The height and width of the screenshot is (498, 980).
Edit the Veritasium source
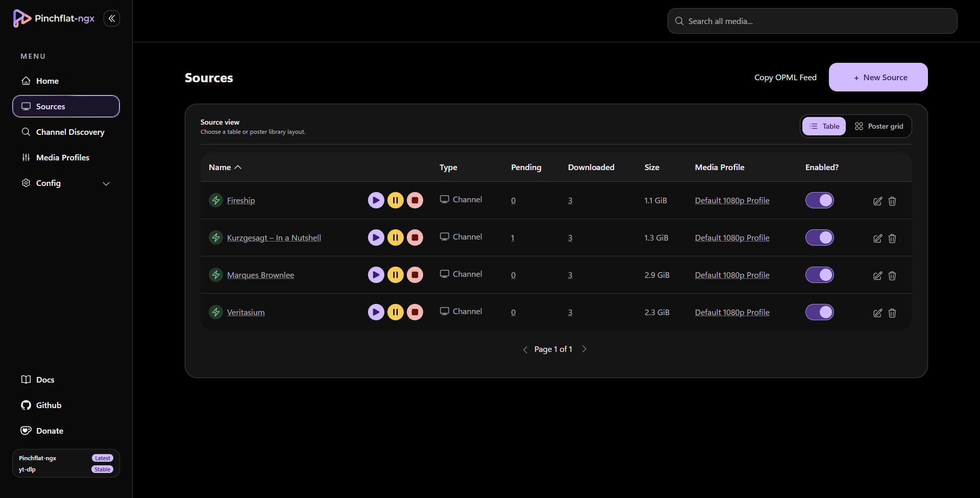pyautogui.click(x=877, y=313)
